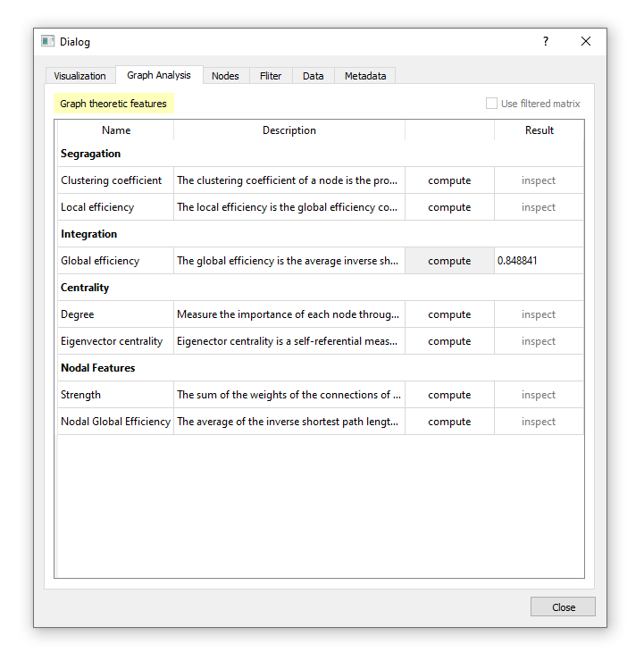Inspect the Clustering coefficient result
The width and height of the screenshot is (644, 661).
pyautogui.click(x=539, y=180)
